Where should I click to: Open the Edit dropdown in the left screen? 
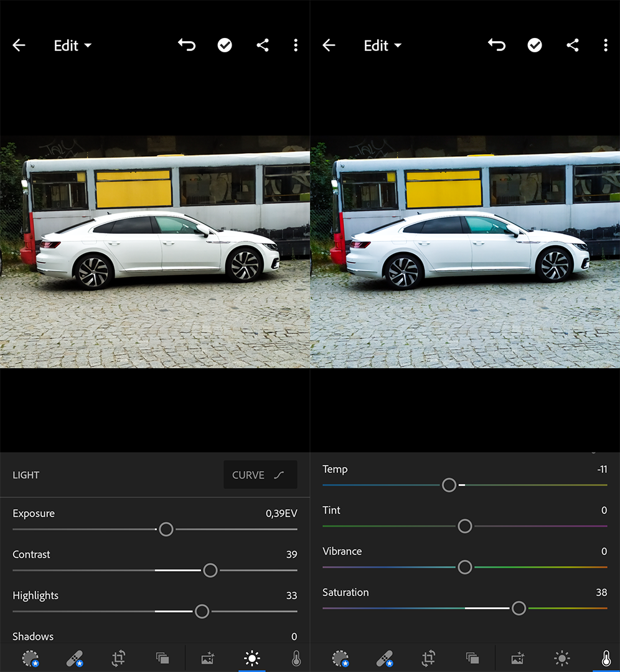(72, 45)
